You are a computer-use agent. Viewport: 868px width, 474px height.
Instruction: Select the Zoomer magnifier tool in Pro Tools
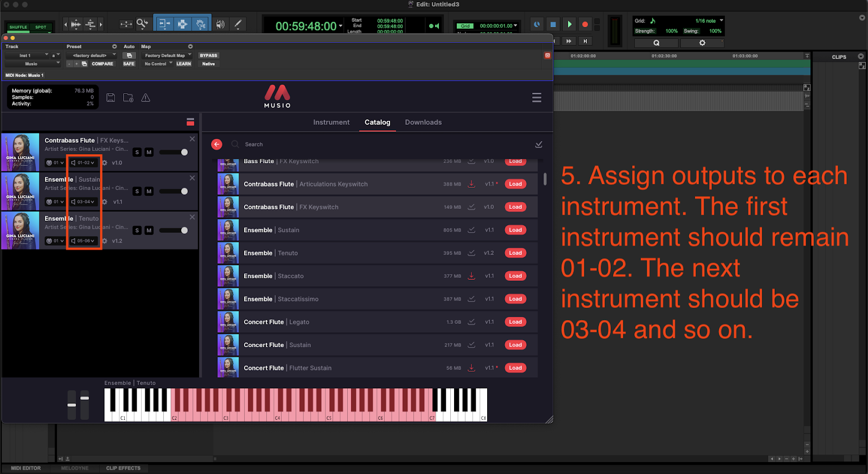(x=142, y=24)
